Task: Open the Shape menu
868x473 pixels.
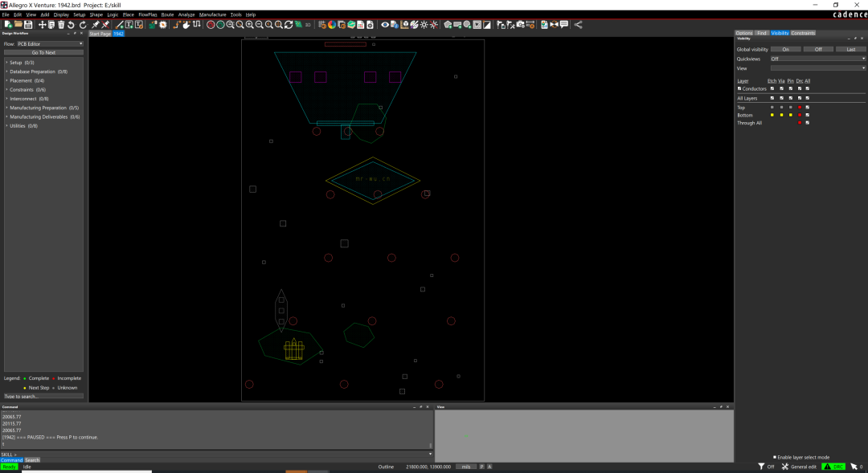Action: pyautogui.click(x=96, y=15)
